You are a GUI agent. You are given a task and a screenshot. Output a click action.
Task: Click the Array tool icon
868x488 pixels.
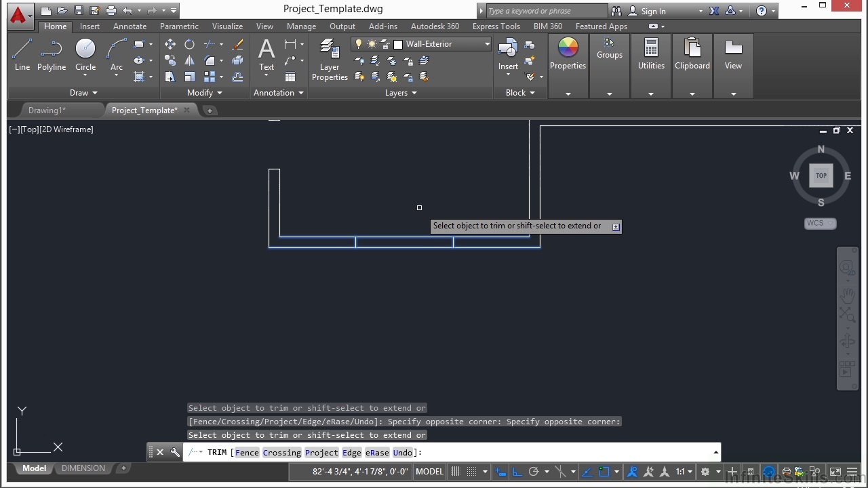click(210, 77)
